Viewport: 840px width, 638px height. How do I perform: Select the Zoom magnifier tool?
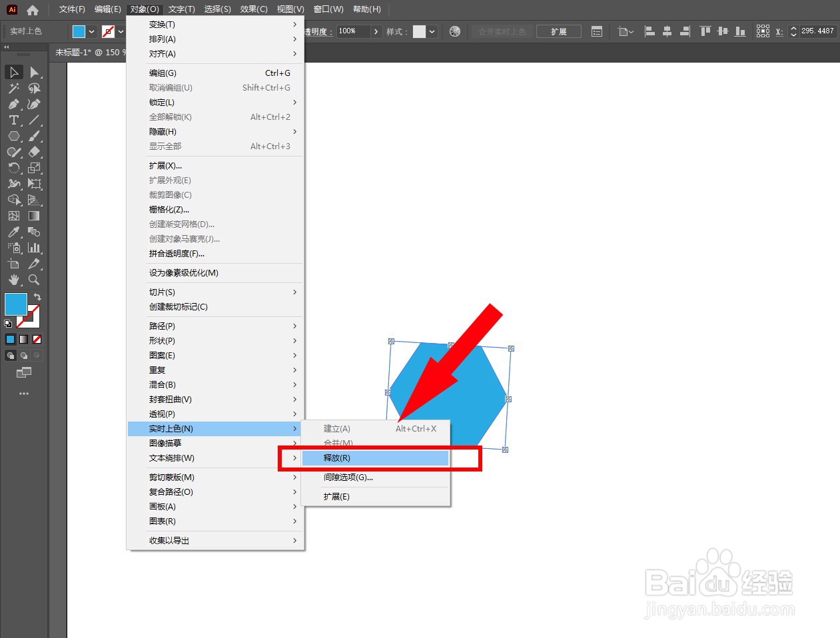[35, 280]
